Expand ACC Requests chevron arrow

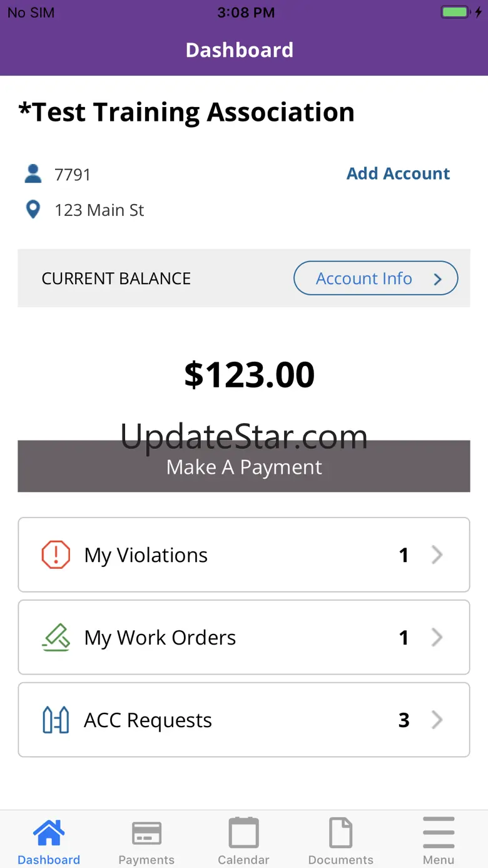(437, 720)
